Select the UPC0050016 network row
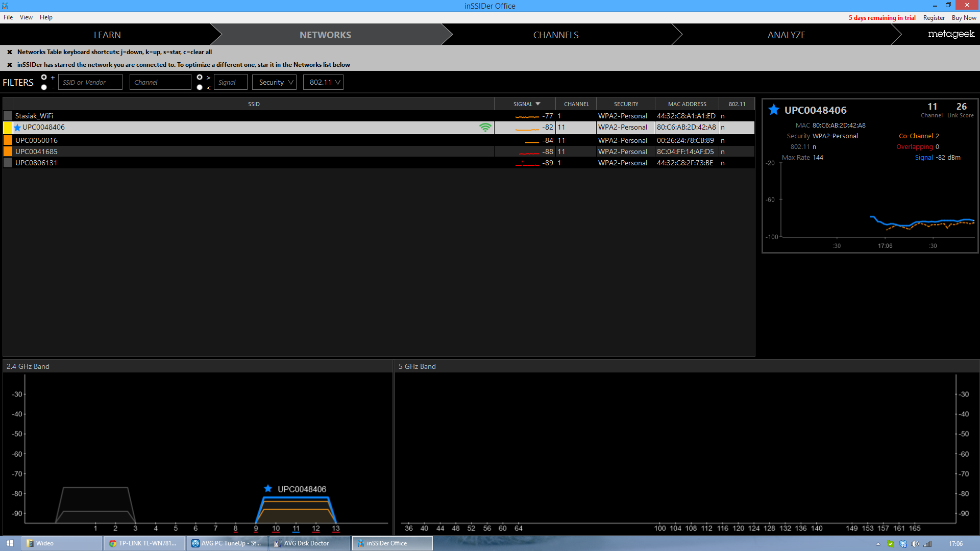 point(379,140)
